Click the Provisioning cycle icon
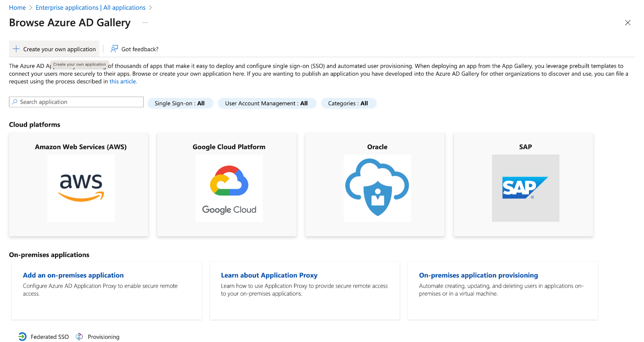644x342 pixels. point(79,336)
